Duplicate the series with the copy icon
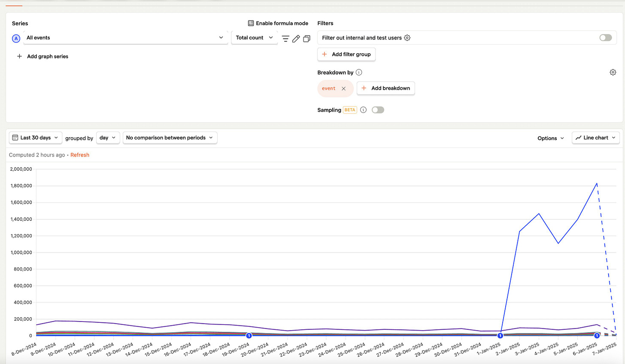 click(x=306, y=39)
